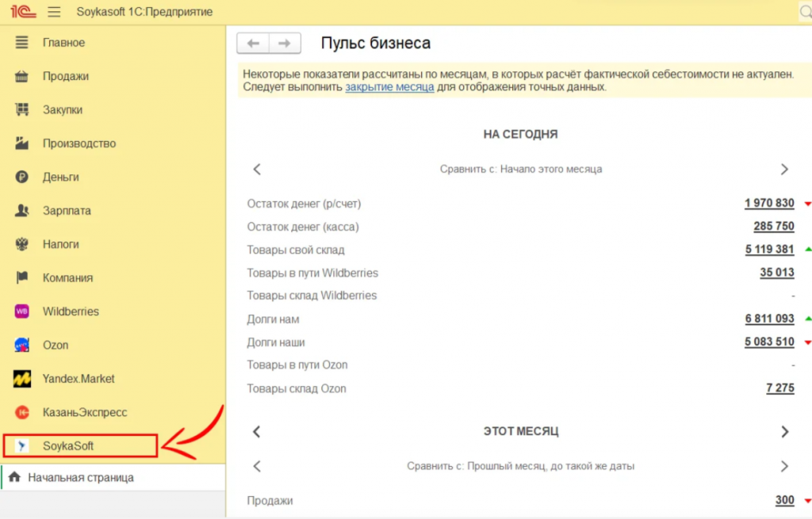Viewport: 812px width, 519px height.
Task: Click the закрытие месяца link
Action: click(389, 87)
